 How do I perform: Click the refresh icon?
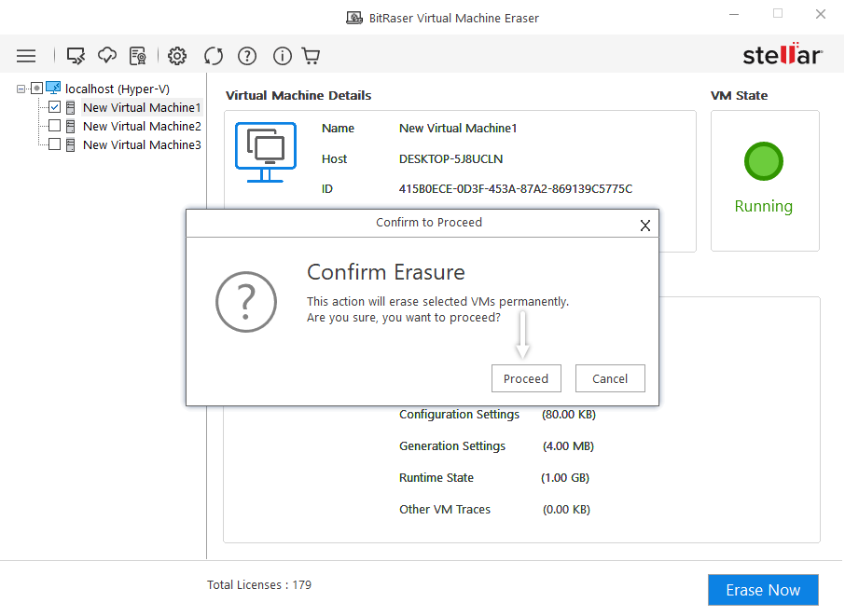[214, 56]
